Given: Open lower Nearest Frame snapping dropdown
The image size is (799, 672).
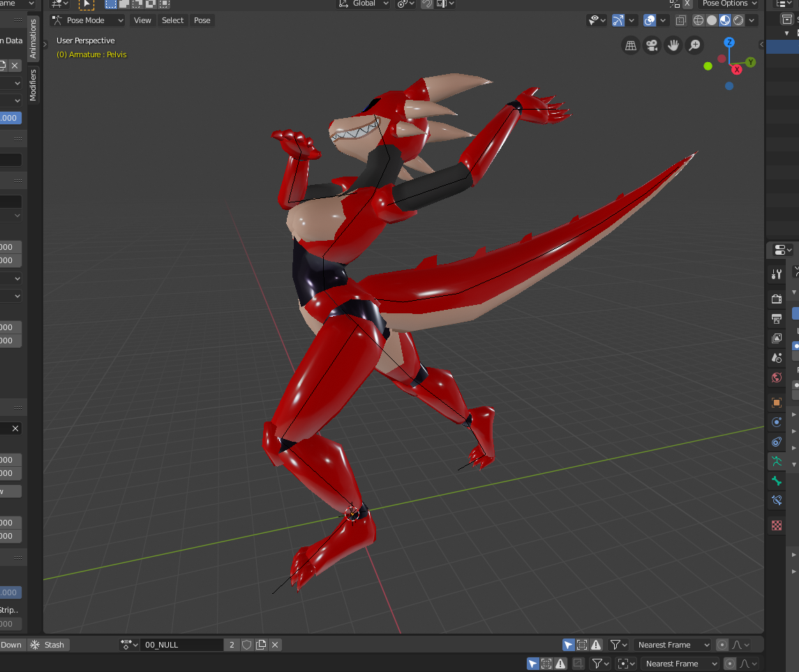Looking at the screenshot, I should pos(680,664).
